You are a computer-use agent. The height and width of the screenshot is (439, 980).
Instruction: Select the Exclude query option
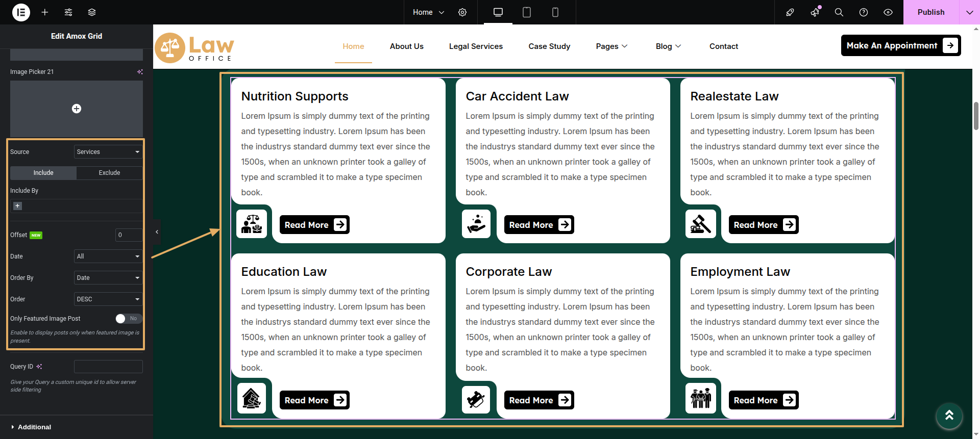109,173
